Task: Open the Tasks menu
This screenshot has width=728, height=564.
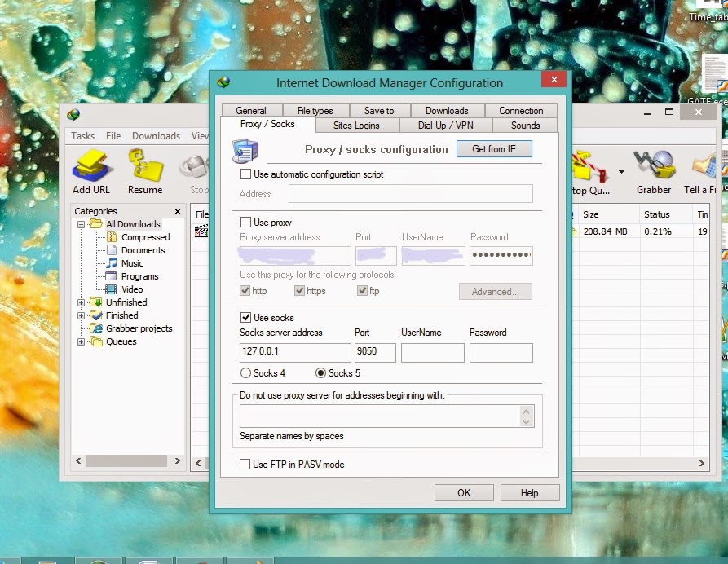Action: (82, 136)
